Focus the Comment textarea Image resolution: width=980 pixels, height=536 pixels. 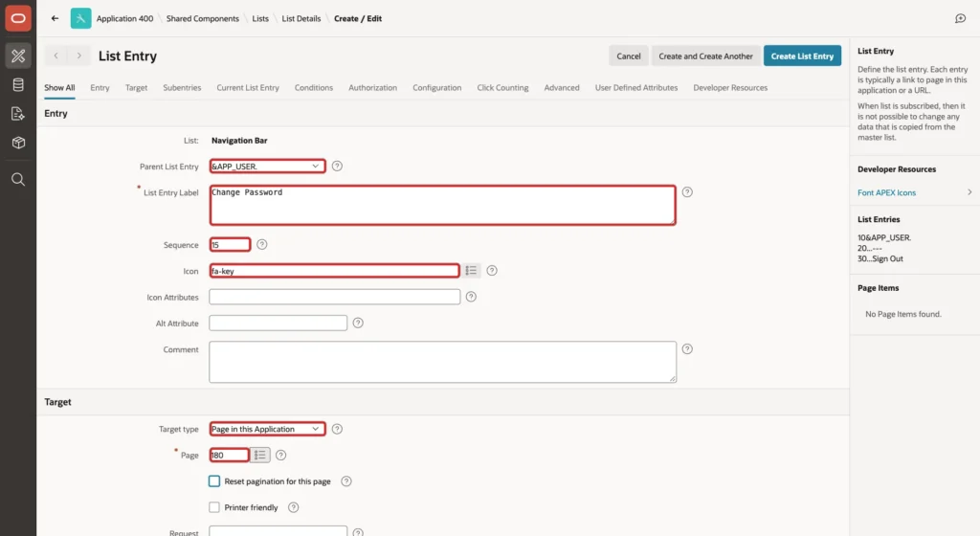[x=442, y=362]
